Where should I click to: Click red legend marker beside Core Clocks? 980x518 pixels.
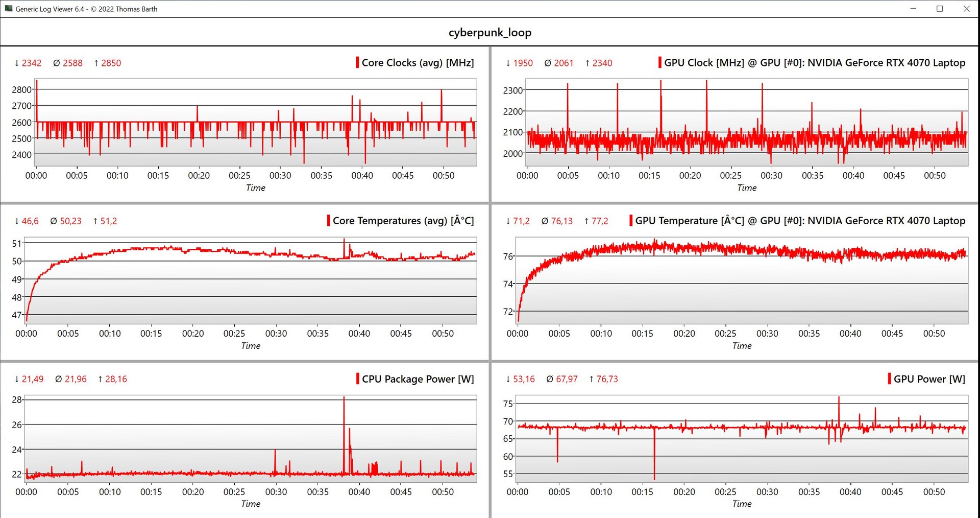(357, 63)
